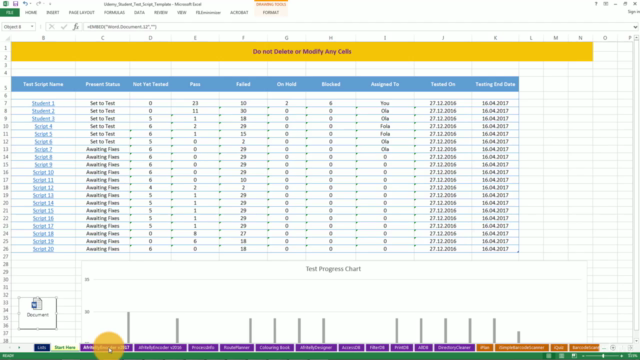Switch to Page Break Preview in status bar
640x360 pixels.
pos(574,356)
